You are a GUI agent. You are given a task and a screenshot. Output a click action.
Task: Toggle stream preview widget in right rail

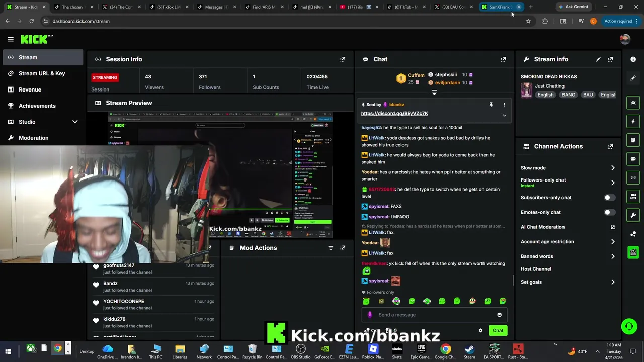633,103
